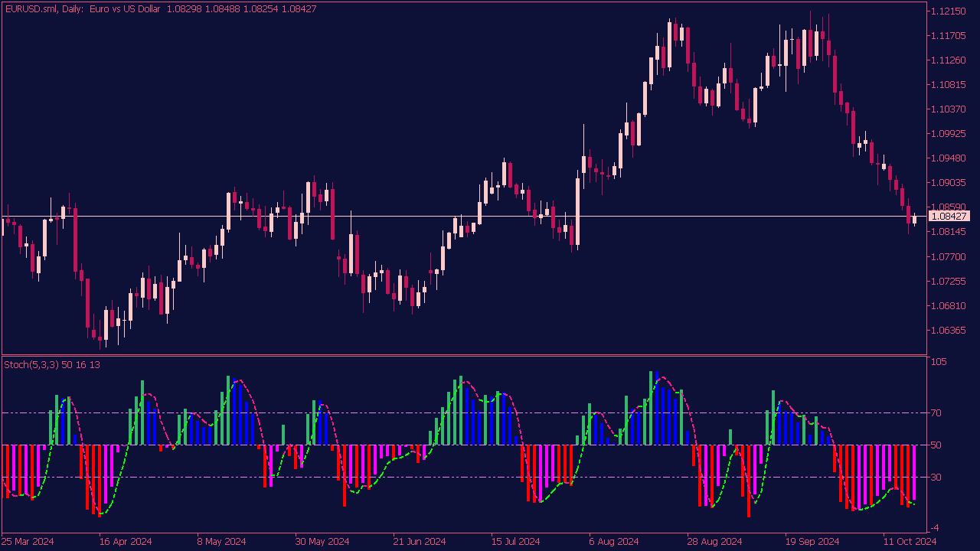The width and height of the screenshot is (980, 551).
Task: Click the current price label 1.08427
Action: (949, 217)
